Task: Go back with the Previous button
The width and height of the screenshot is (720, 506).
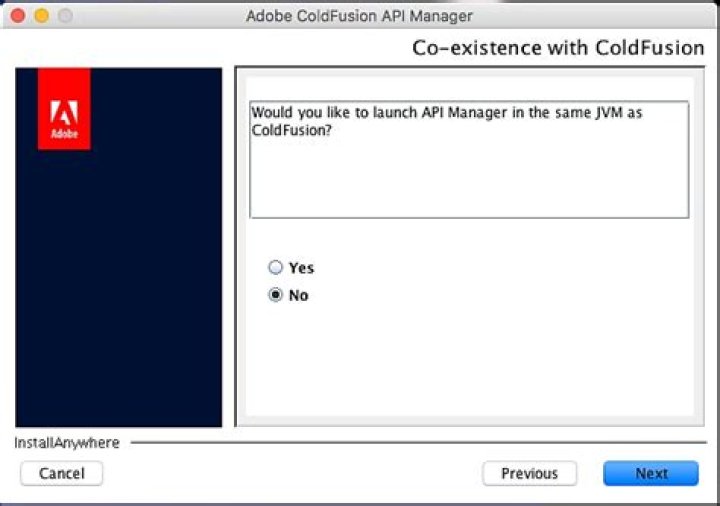Action: click(x=529, y=473)
